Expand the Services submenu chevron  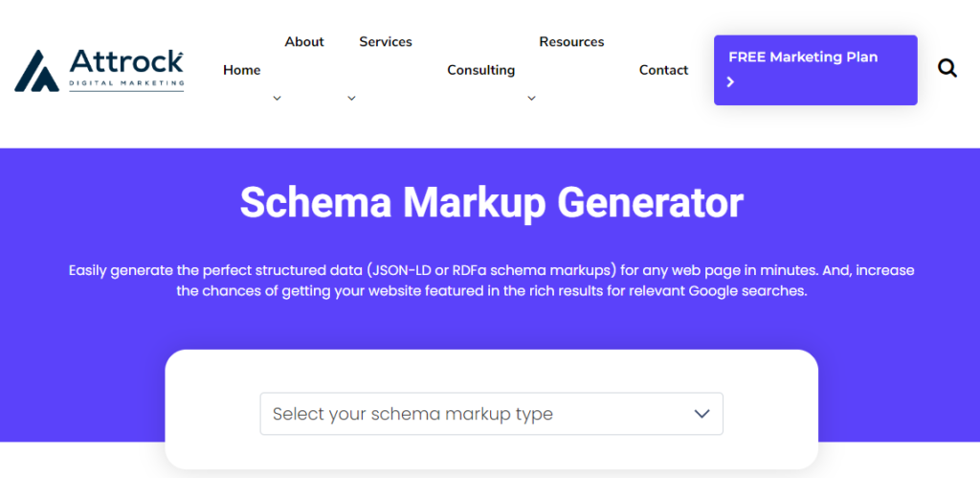coord(351,98)
